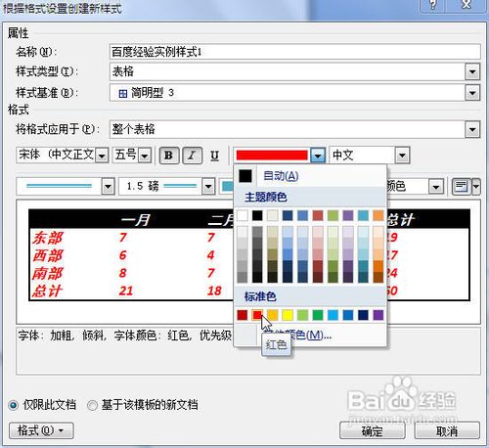Pick the green standard color swatch

[x=318, y=315]
